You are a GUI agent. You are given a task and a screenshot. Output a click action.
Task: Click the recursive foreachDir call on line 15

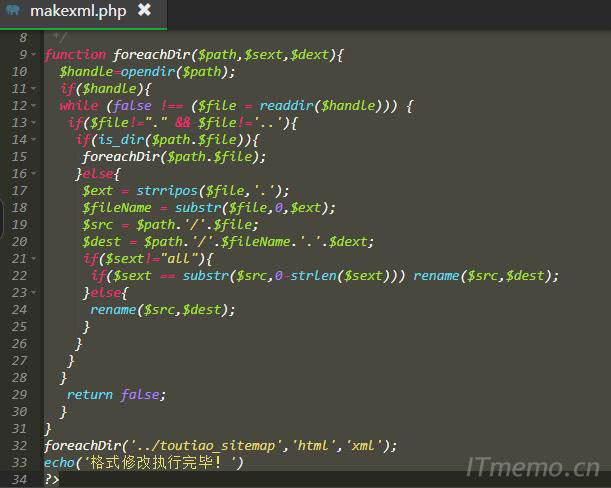point(121,157)
